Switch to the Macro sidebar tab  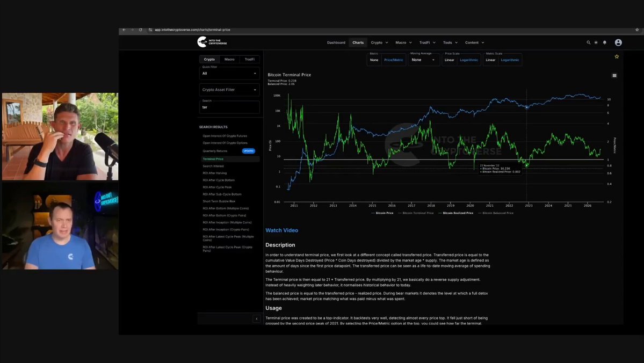(229, 59)
